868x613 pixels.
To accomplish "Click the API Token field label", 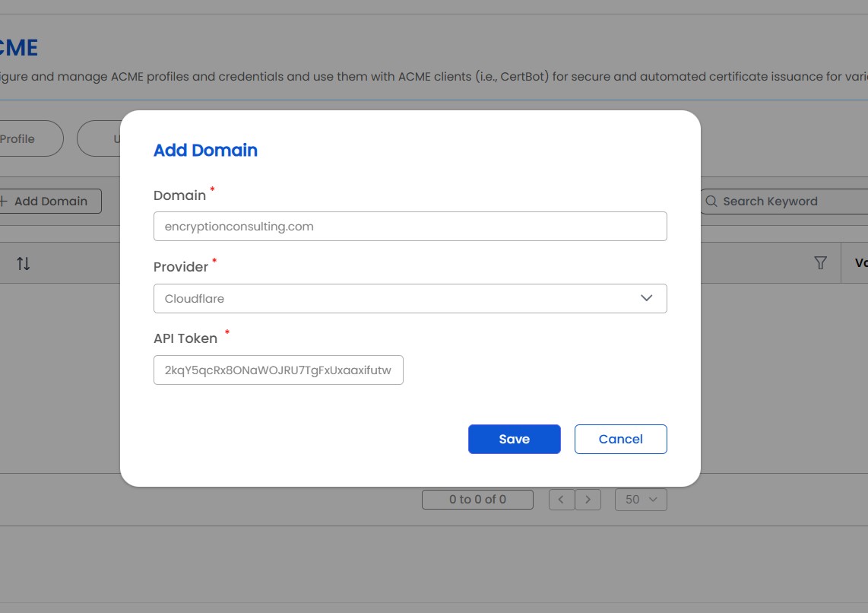I will (x=185, y=339).
